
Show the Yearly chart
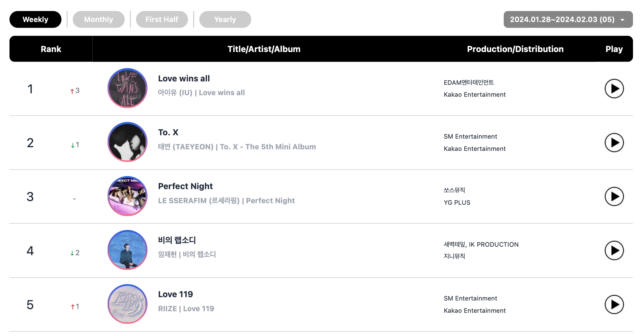tap(225, 20)
